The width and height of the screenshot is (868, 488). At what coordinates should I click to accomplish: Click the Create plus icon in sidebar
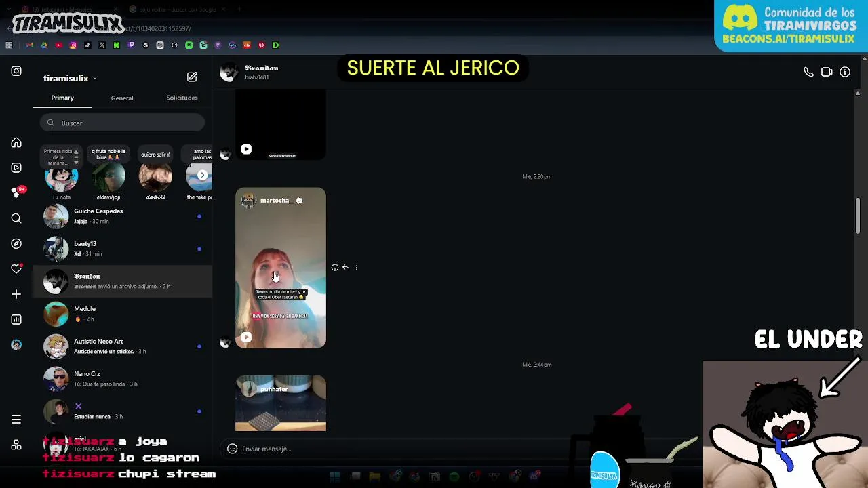(x=16, y=294)
